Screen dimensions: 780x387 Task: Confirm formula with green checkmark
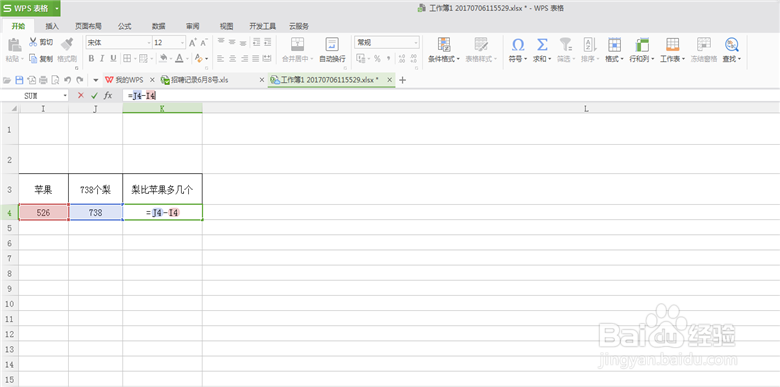(x=94, y=96)
